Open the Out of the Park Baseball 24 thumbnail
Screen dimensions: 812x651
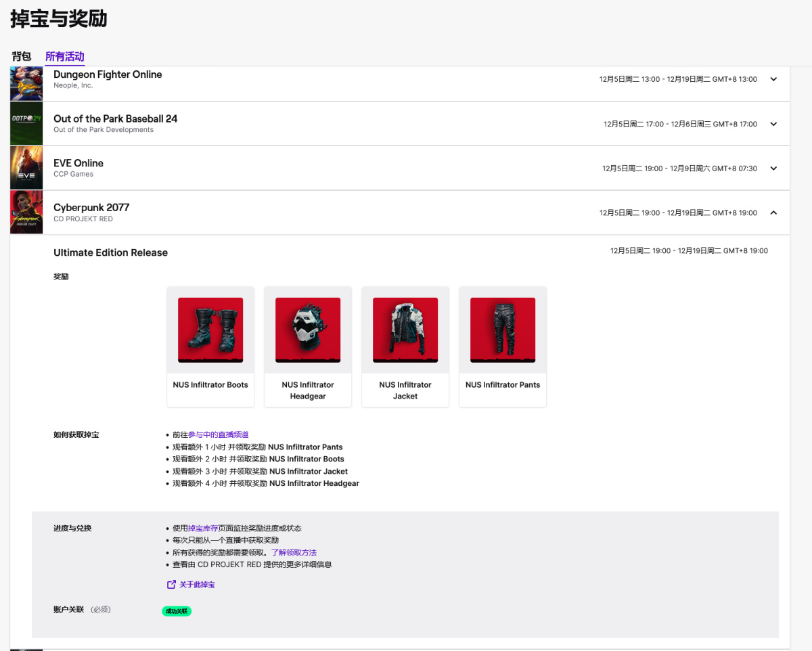pyautogui.click(x=26, y=124)
